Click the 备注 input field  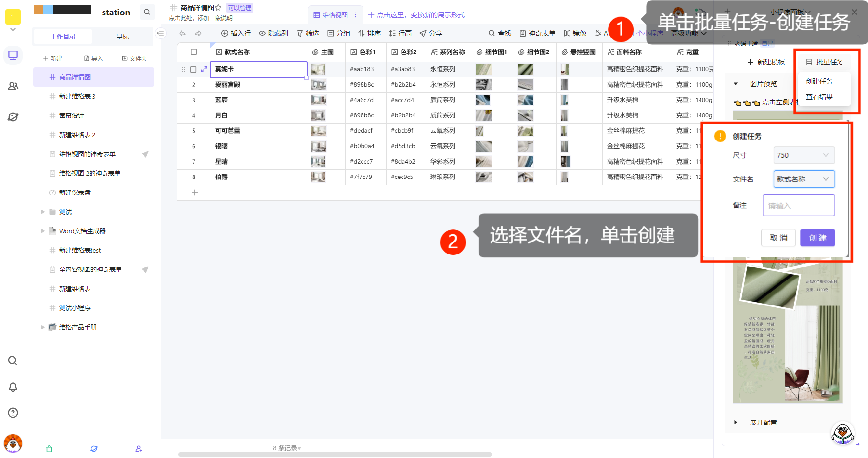click(798, 205)
